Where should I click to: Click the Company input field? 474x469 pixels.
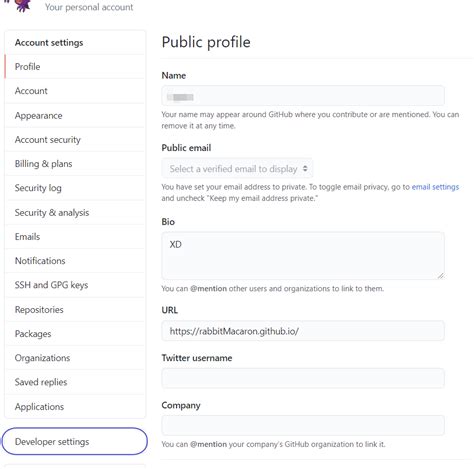(303, 425)
